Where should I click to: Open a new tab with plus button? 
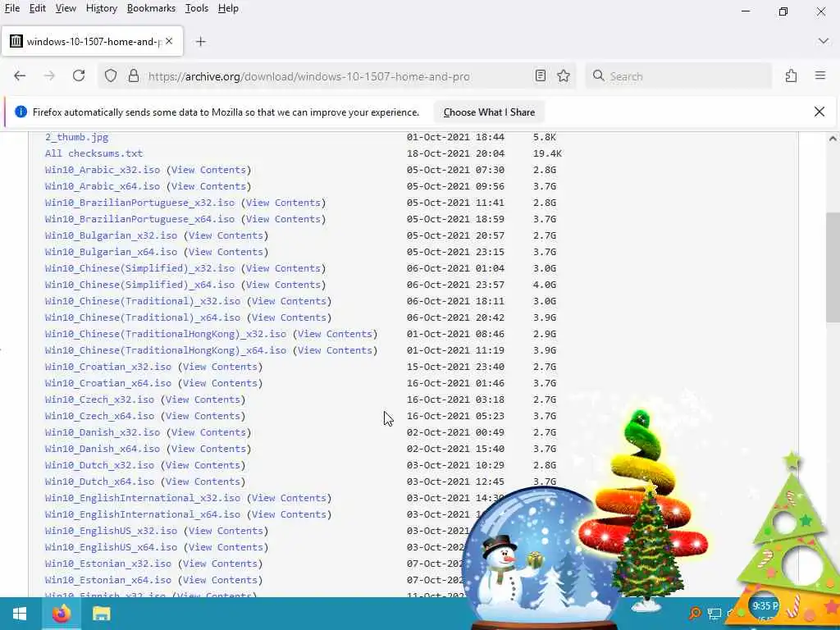pyautogui.click(x=200, y=41)
